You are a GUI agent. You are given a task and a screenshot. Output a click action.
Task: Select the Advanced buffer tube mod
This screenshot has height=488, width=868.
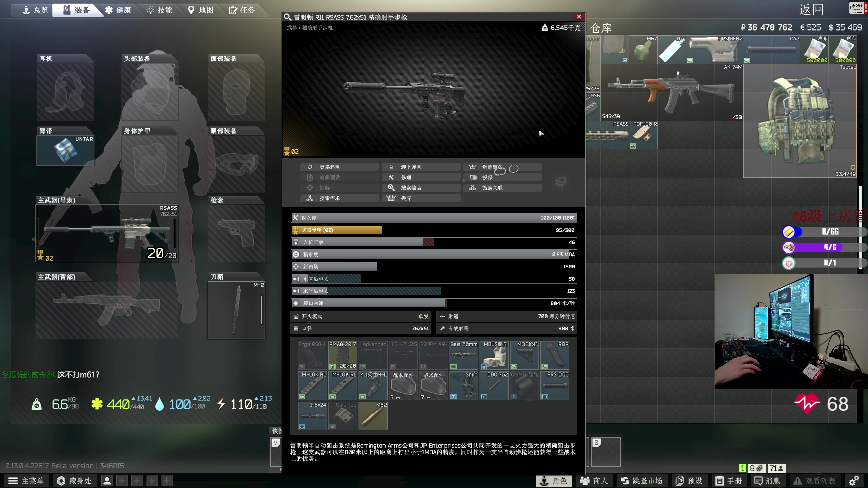[373, 355]
